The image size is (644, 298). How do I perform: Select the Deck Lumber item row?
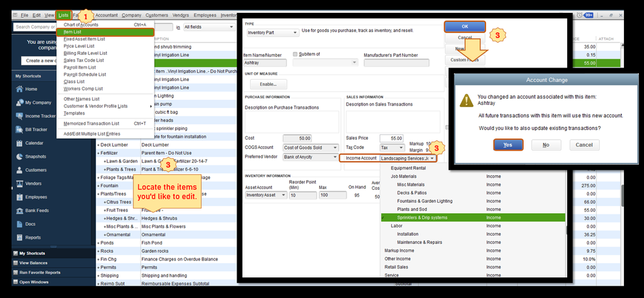pyautogui.click(x=166, y=145)
